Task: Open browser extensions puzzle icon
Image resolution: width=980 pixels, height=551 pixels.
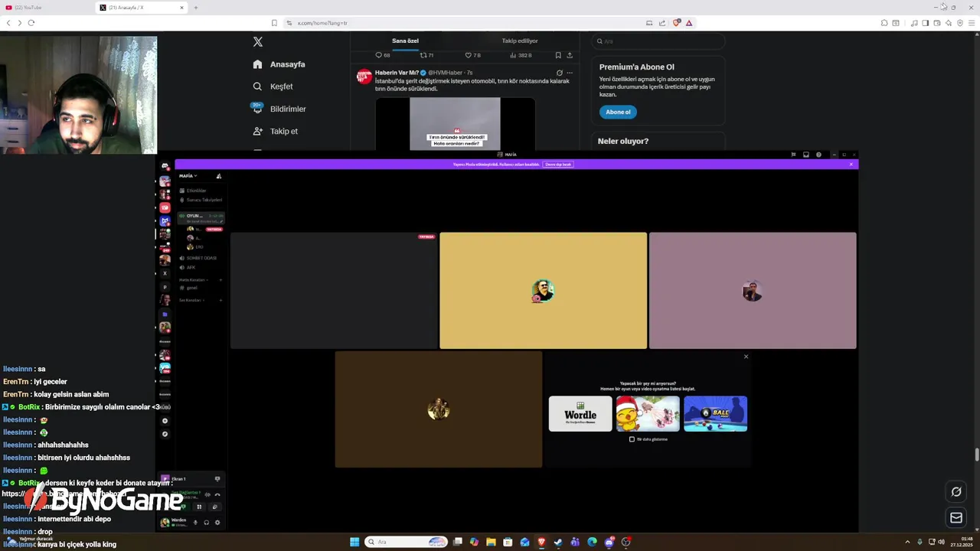Action: click(x=884, y=23)
